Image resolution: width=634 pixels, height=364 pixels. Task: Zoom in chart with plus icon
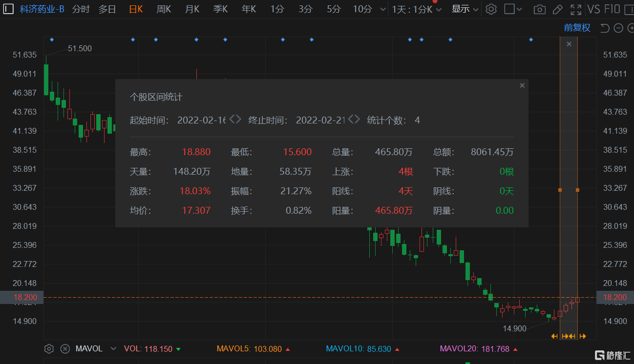pyautogui.click(x=630, y=28)
